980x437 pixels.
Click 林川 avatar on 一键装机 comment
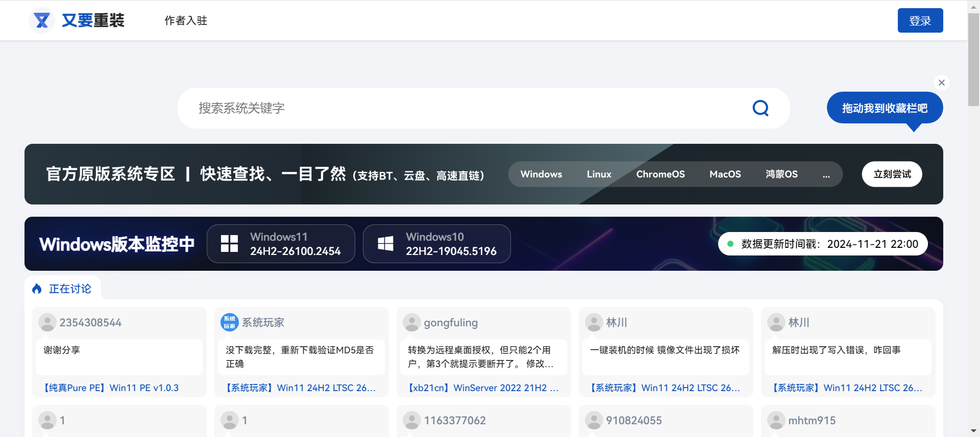[594, 322]
